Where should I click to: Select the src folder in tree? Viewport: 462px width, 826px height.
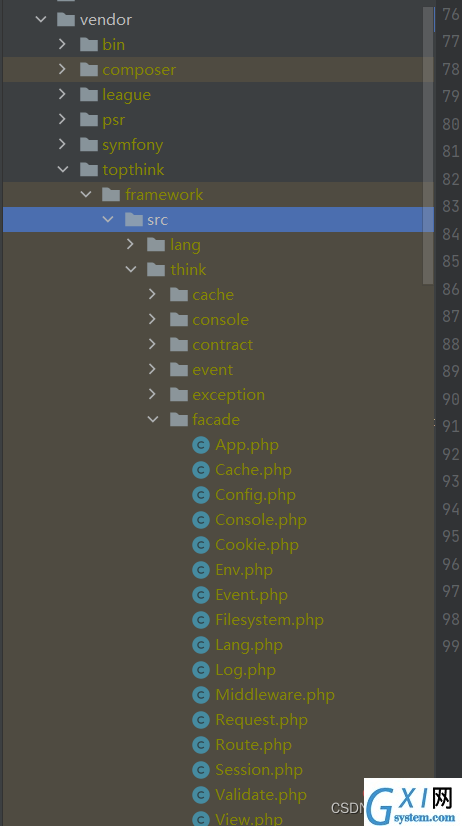[x=218, y=219]
